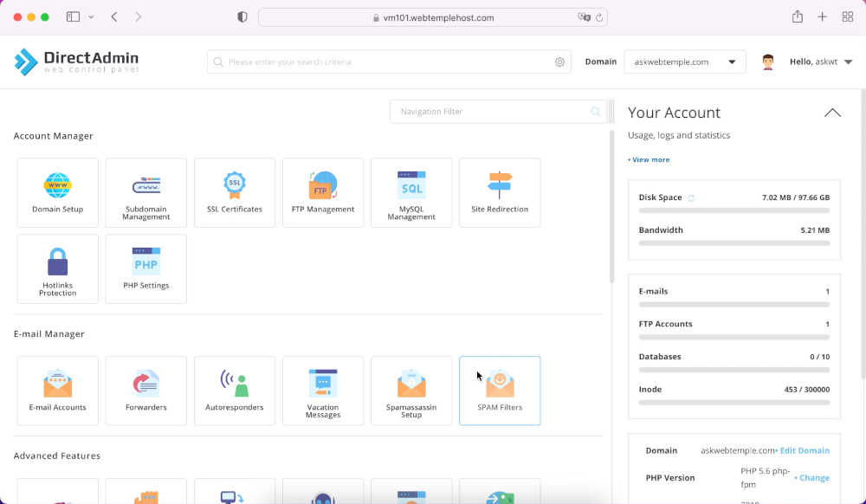866x504 pixels.
Task: Open a new browser tab
Action: tap(823, 17)
